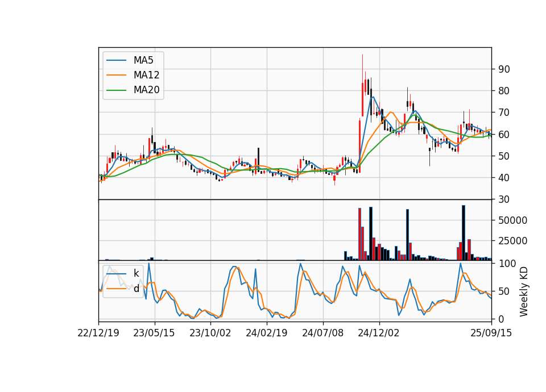The height and width of the screenshot is (392, 546).
Task: Click the green MA20 legend line swatch
Action: coord(116,90)
